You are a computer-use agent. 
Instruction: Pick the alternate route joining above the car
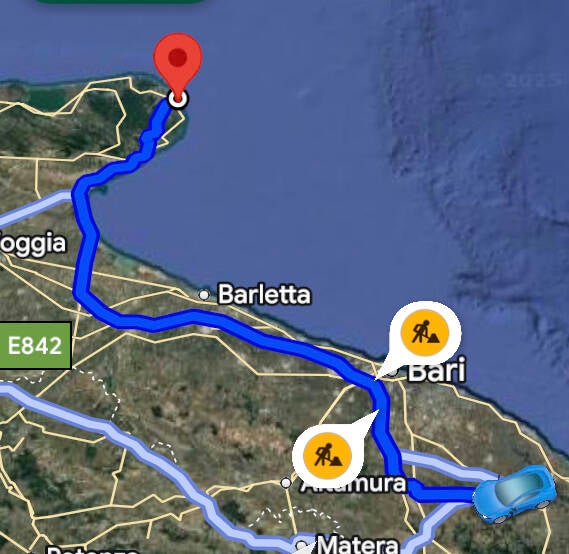pyautogui.click(x=446, y=463)
